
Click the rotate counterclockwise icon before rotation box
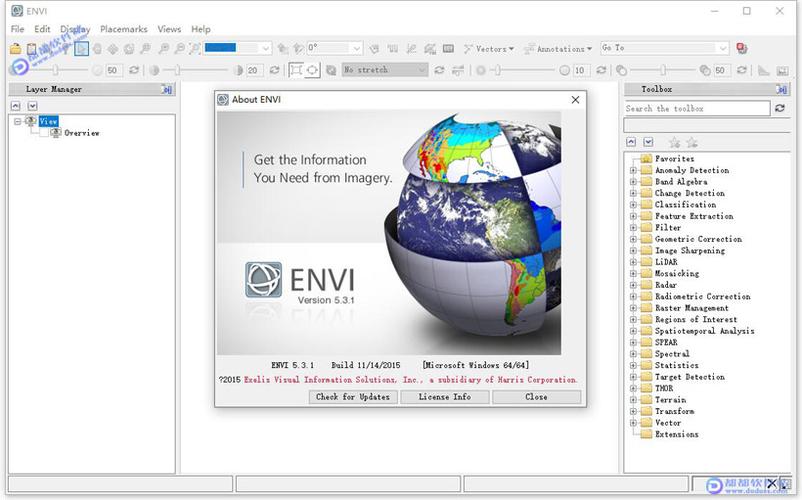[282, 49]
